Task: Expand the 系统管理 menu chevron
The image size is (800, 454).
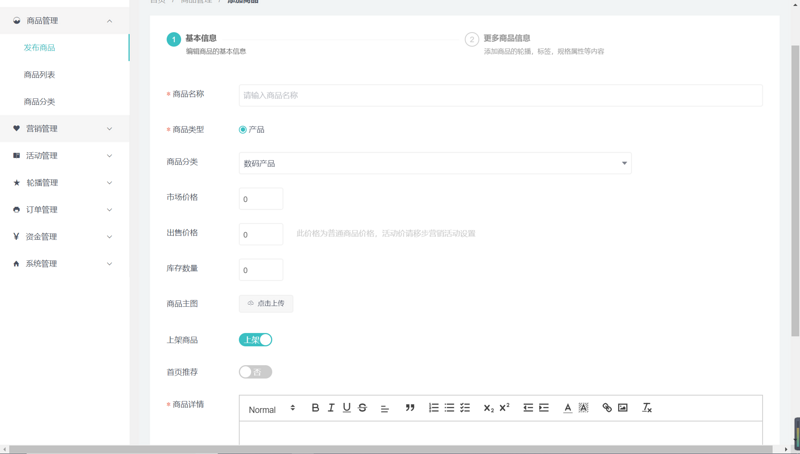Action: pyautogui.click(x=109, y=264)
